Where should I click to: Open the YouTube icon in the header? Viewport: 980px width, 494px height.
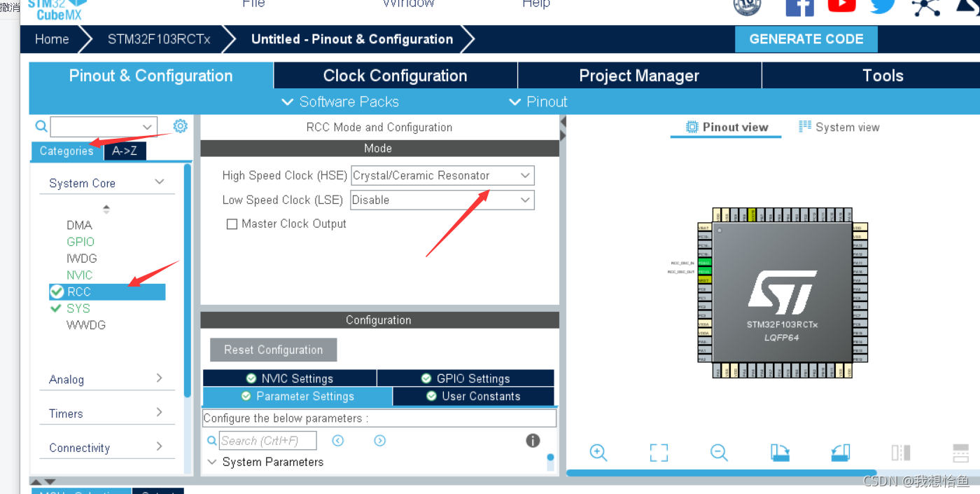(x=841, y=6)
